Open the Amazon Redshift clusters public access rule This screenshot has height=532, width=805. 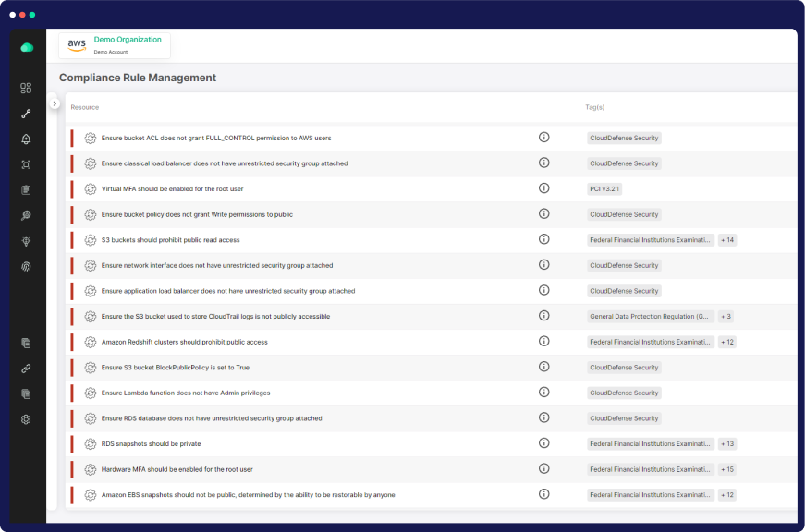pyautogui.click(x=184, y=342)
